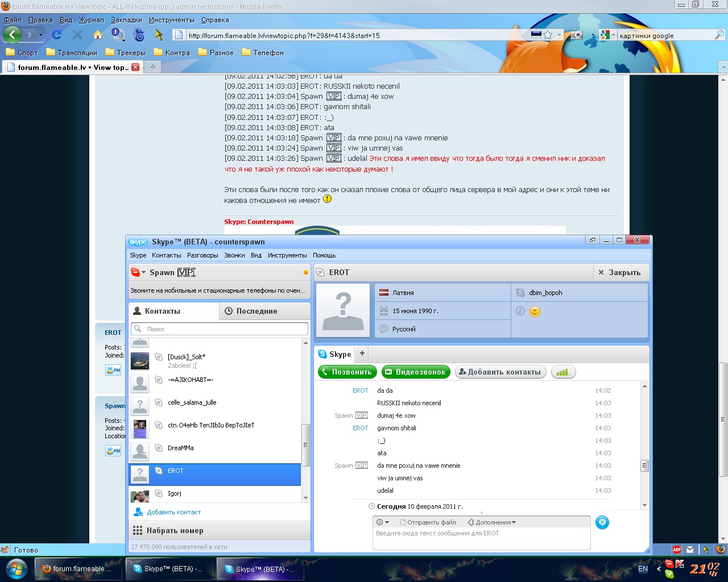Close the EROT conversation with Закрыть
Viewport: 728px width, 582px height.
(619, 272)
